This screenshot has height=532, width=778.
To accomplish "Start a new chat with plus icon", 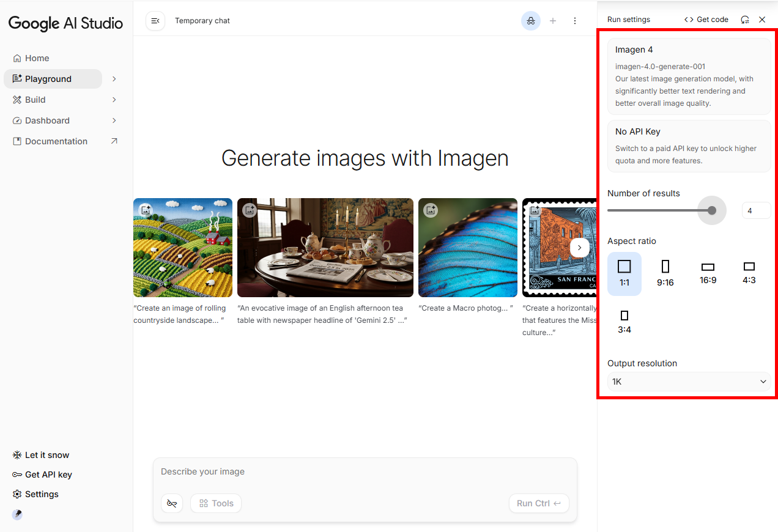I will click(x=553, y=21).
